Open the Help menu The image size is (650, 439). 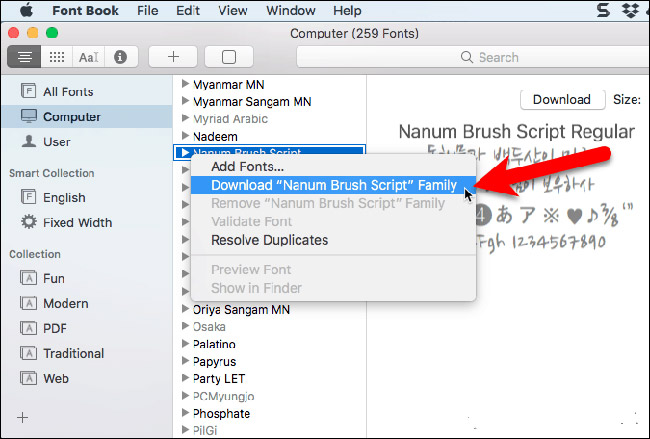[x=347, y=10]
